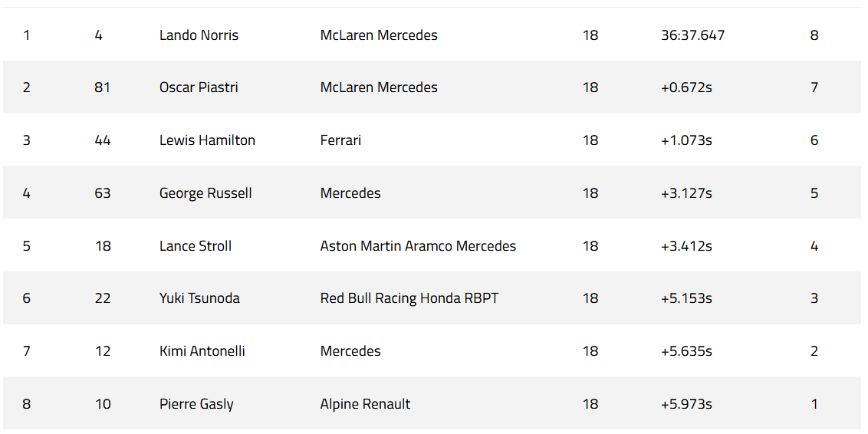Click car number 63
868x434 pixels.
[103, 193]
